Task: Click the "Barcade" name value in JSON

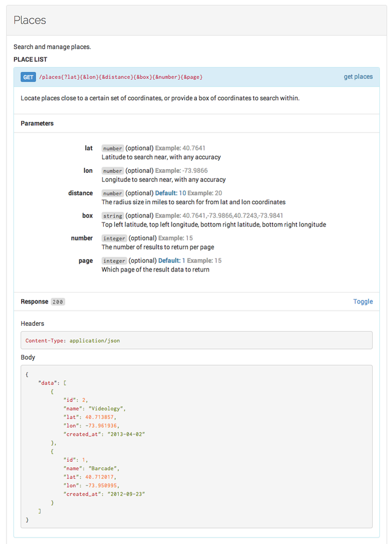Action: [x=103, y=468]
